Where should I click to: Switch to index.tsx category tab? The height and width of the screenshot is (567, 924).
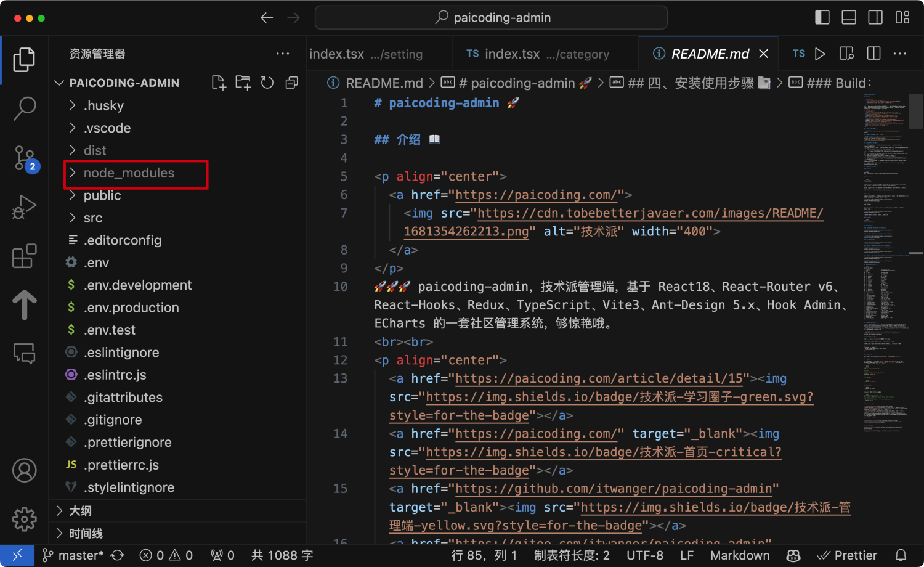pos(545,54)
